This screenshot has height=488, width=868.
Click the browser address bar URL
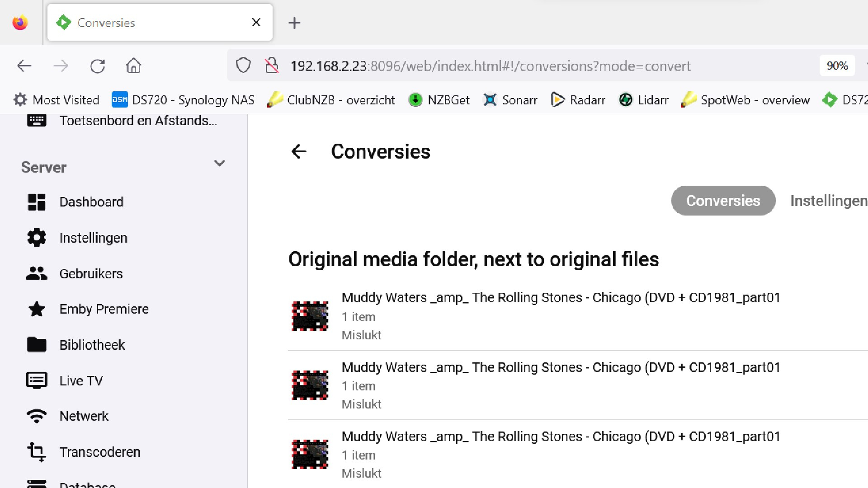tap(490, 66)
